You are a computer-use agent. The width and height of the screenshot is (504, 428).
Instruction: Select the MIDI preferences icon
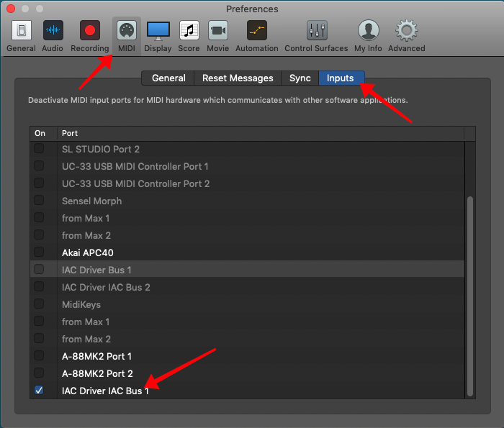[x=127, y=30]
